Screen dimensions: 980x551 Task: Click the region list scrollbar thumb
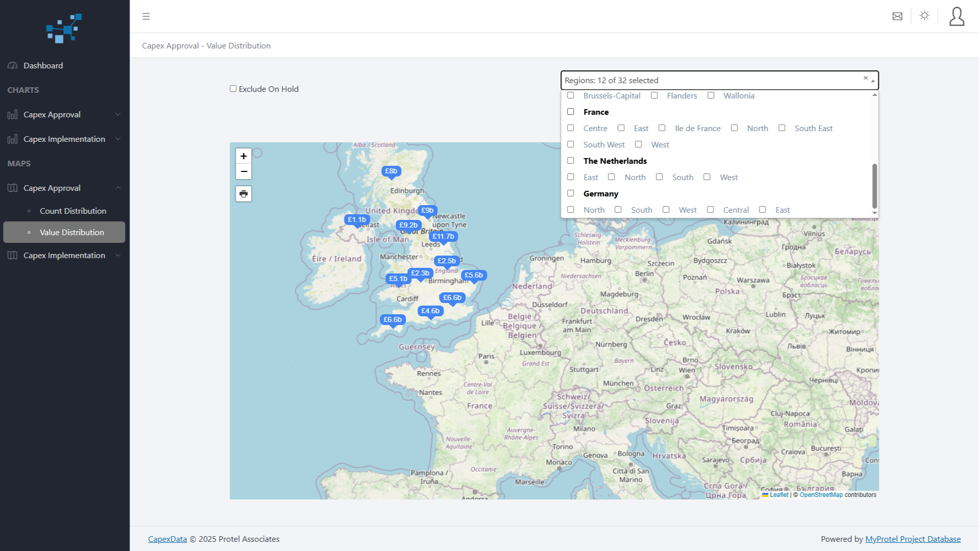tap(874, 186)
